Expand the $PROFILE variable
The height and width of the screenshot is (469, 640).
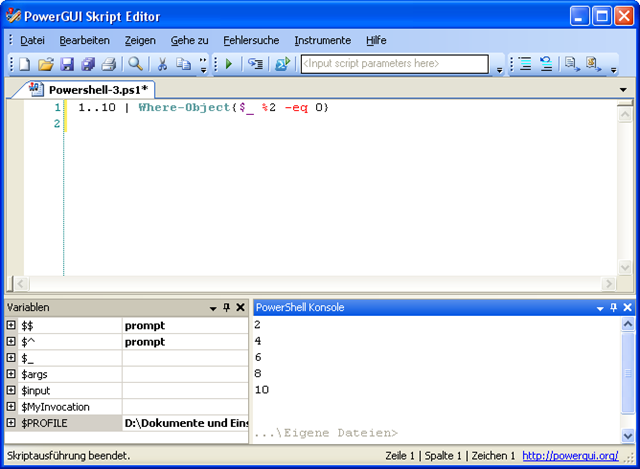coord(11,423)
